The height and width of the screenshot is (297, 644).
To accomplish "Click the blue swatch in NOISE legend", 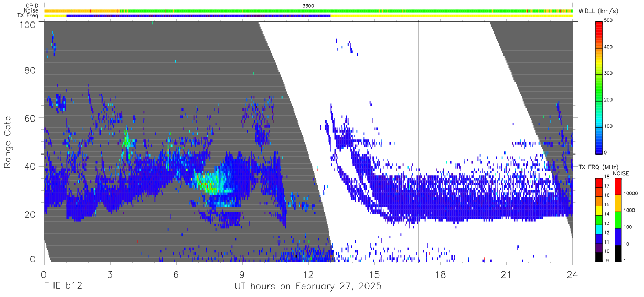I will pos(617,237).
